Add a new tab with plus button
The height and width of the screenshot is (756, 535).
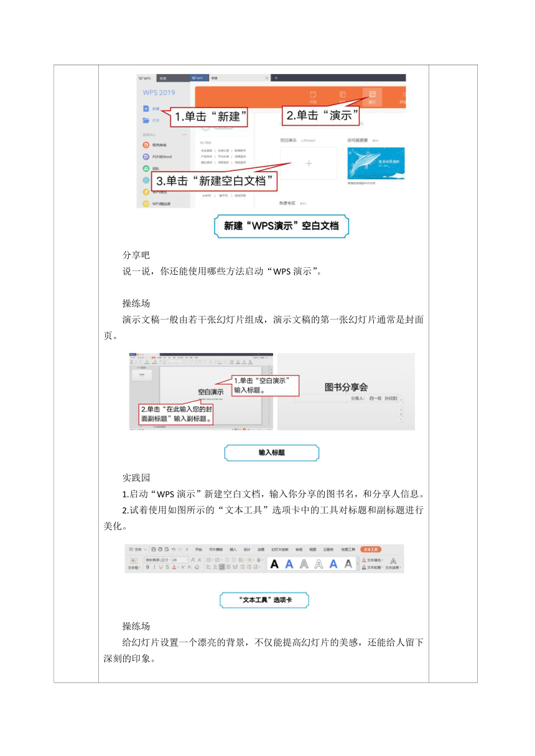point(276,78)
